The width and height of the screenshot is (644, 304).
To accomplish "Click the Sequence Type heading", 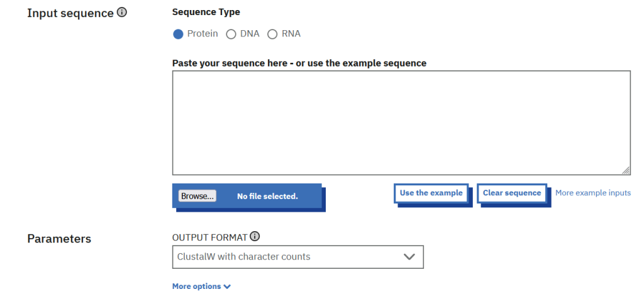I will pyautogui.click(x=206, y=12).
